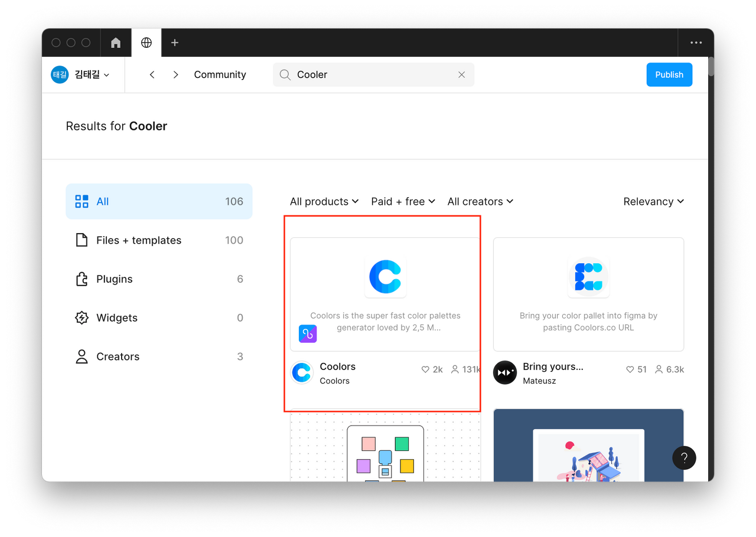Open the home tab icon

(x=116, y=42)
